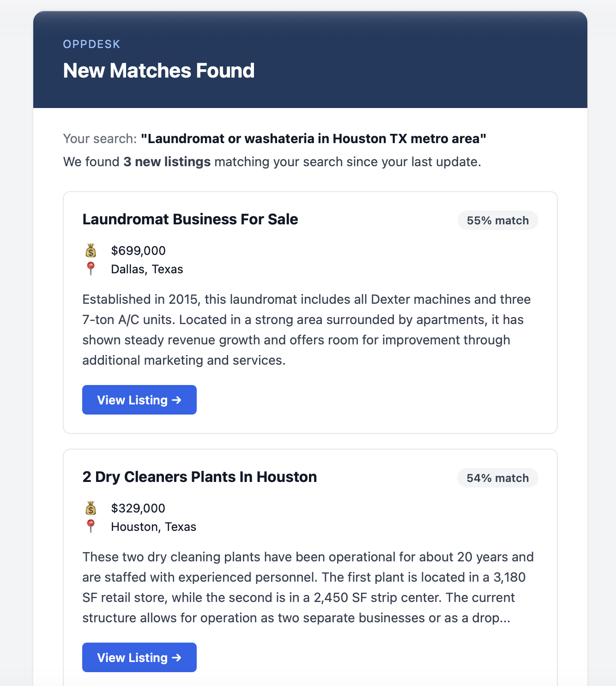Screen dimensions: 616x686
Task: Click the 3 new listings bold text
Action: tap(167, 162)
